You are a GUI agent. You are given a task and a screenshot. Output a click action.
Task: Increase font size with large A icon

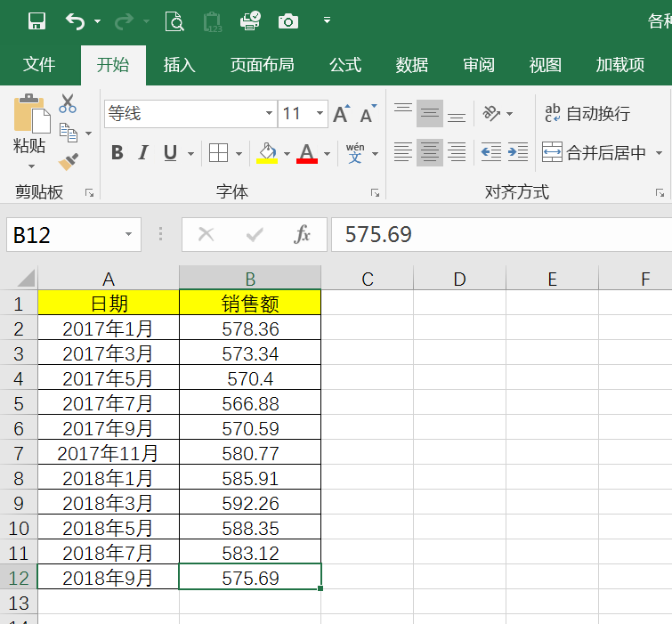[342, 114]
